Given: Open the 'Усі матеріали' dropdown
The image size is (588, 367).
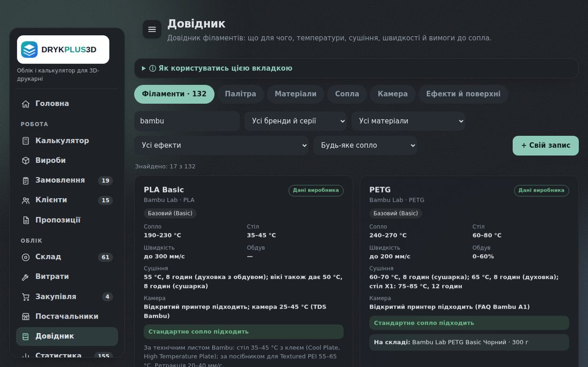Looking at the screenshot, I should (x=408, y=121).
